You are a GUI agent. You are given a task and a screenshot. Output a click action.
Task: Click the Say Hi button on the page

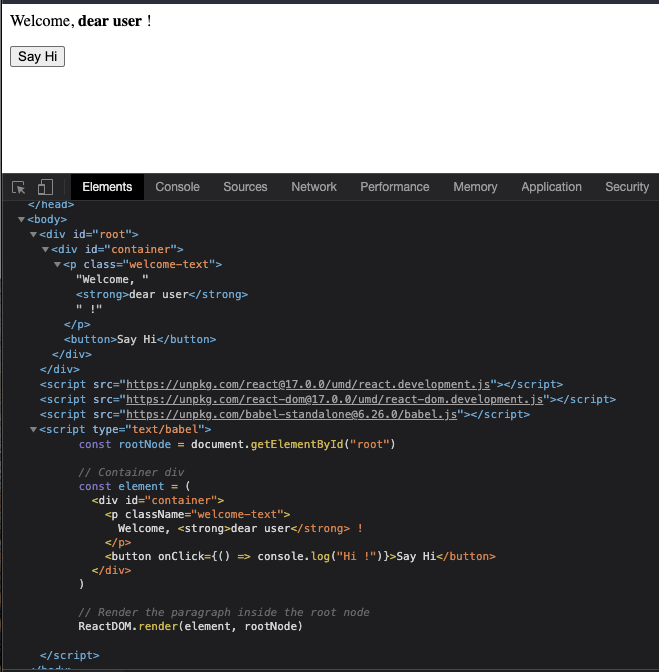point(37,57)
